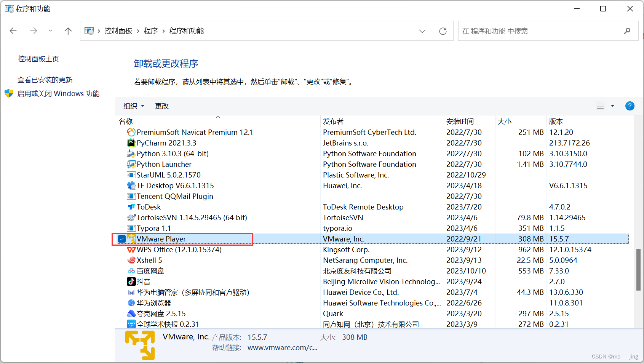Screen dimensions: 644x363
Task: Click the forward navigation arrow
Action: [x=34, y=31]
